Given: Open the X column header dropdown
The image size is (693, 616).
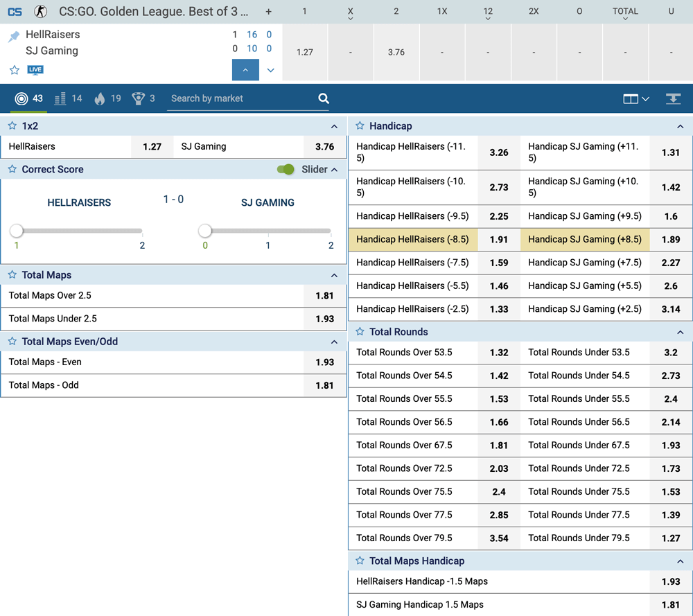Looking at the screenshot, I should pyautogui.click(x=351, y=13).
